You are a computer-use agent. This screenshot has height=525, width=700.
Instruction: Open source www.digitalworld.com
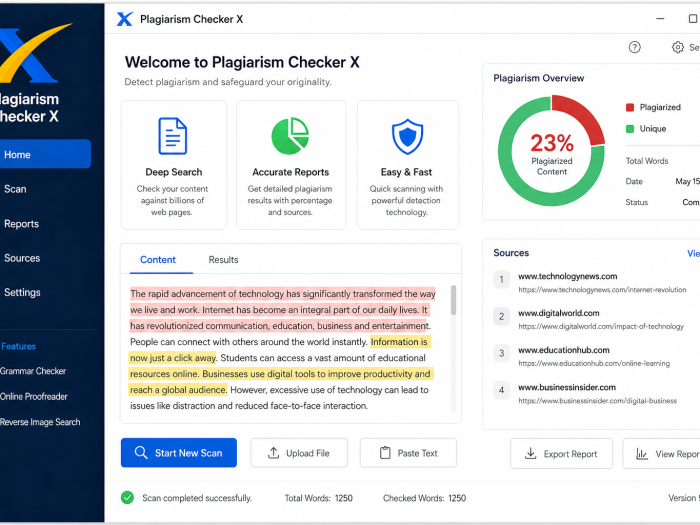(558, 313)
